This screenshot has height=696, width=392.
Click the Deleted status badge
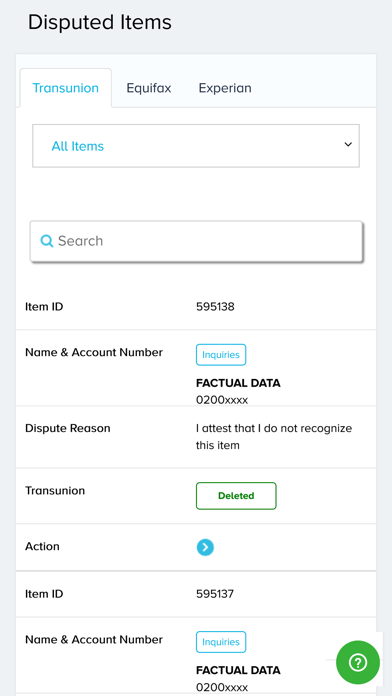pos(236,496)
